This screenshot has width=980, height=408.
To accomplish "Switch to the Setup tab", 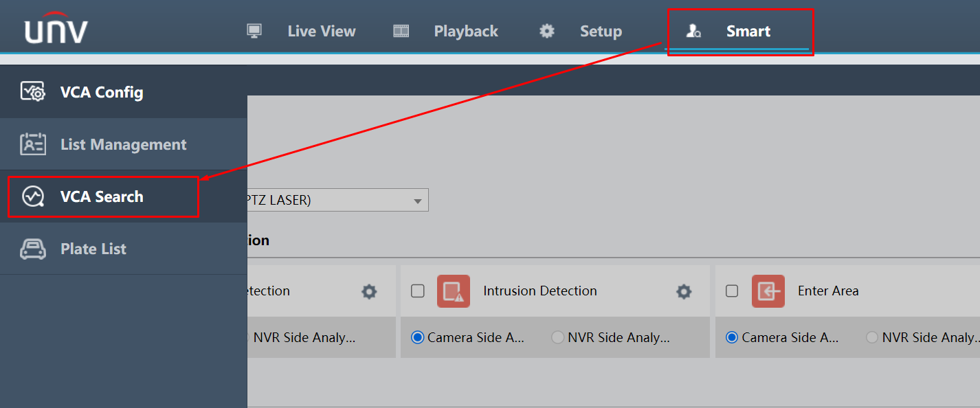I will [601, 30].
